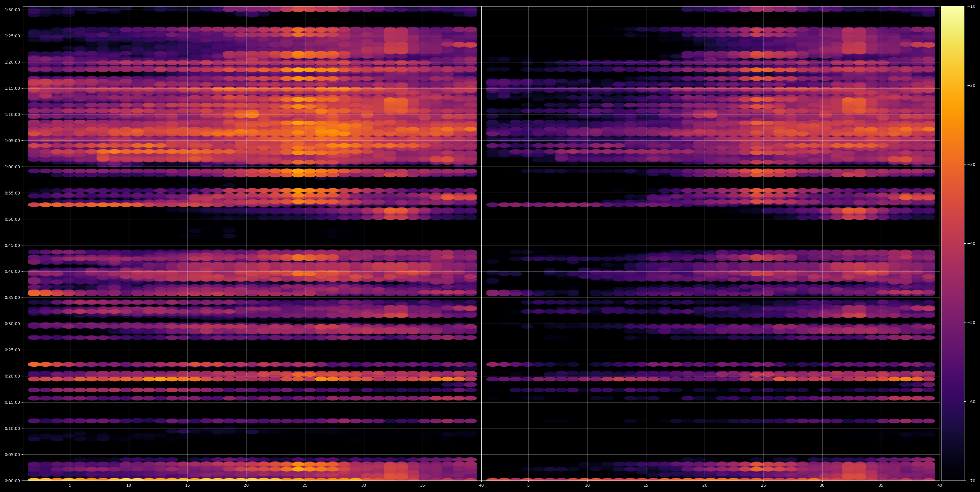Click the 1:05:00 y-axis tick label
The width and height of the screenshot is (980, 492).
pyautogui.click(x=12, y=141)
